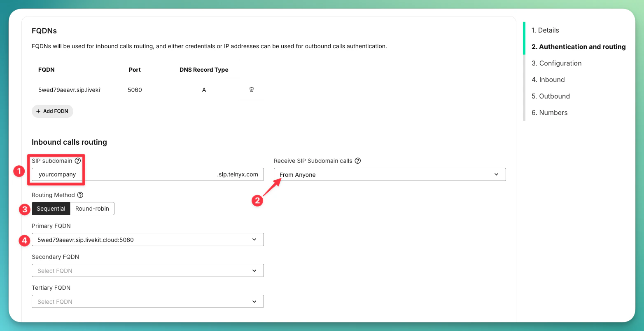This screenshot has height=331, width=644.
Task: View the Routing Method help tooltip
Action: point(80,195)
